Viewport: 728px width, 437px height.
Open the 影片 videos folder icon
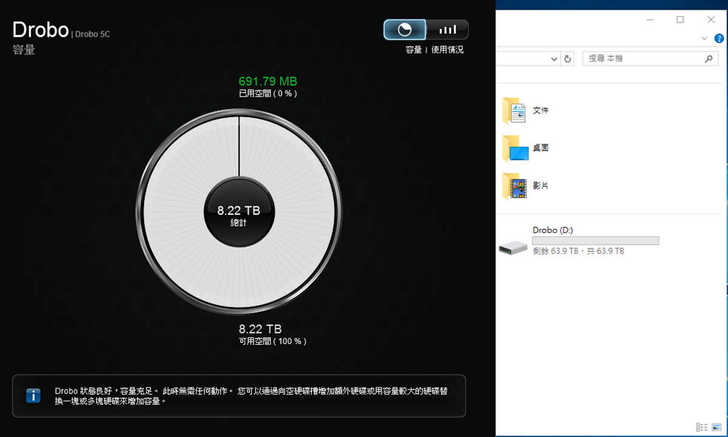coord(514,186)
